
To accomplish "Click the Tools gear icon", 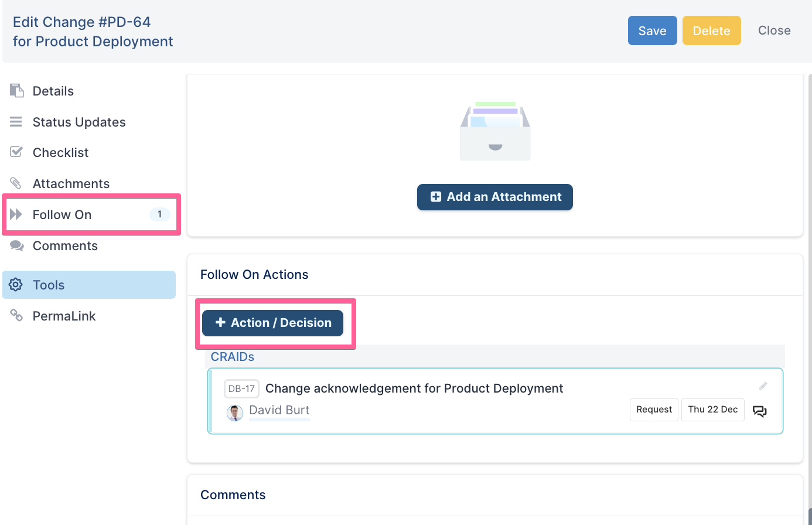I will [x=16, y=285].
